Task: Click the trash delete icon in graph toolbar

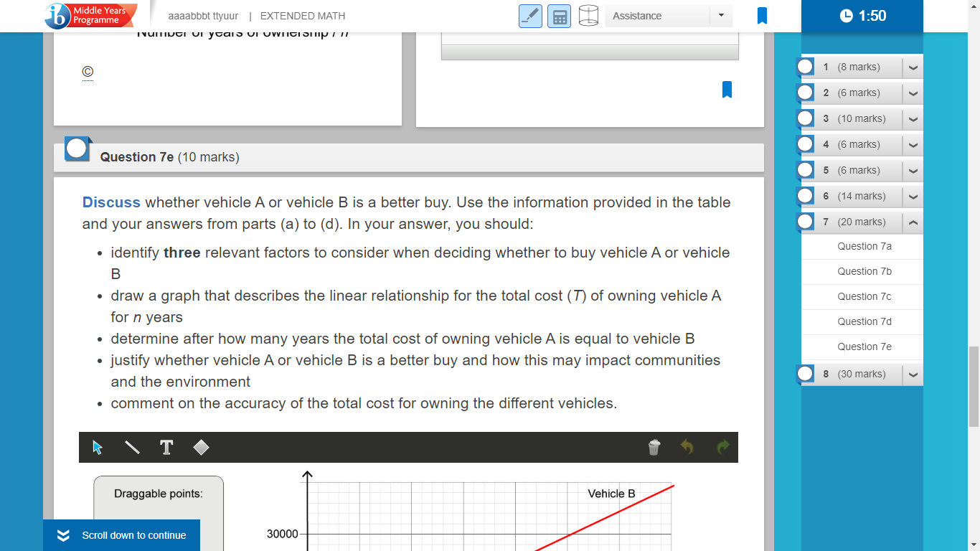Action: (x=654, y=448)
